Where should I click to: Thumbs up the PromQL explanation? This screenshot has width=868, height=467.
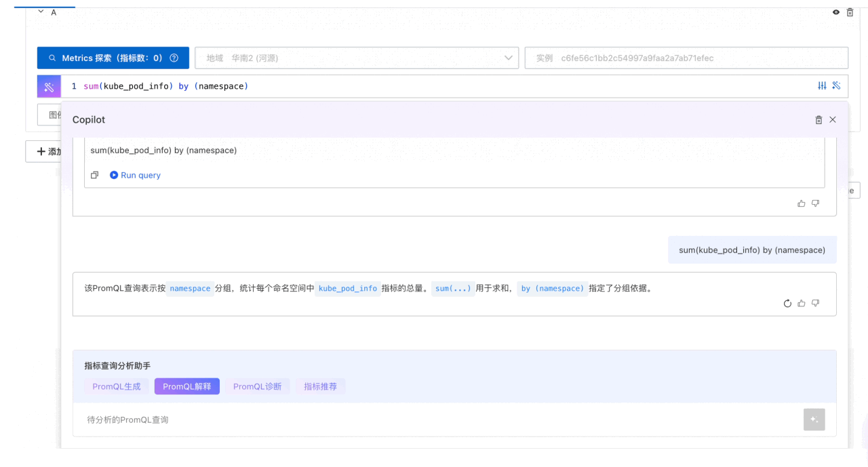point(802,304)
